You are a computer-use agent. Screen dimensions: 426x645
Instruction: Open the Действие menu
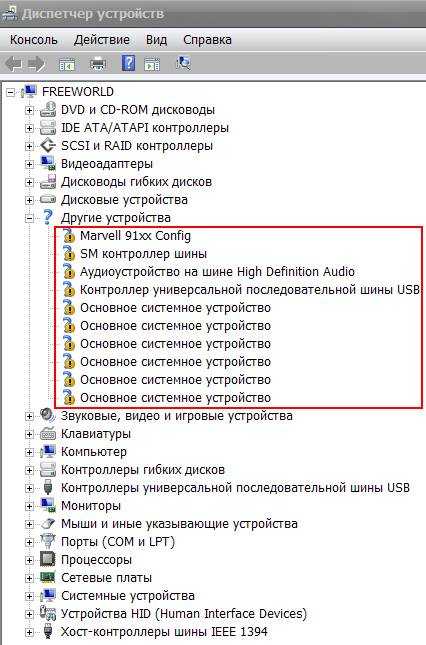102,40
